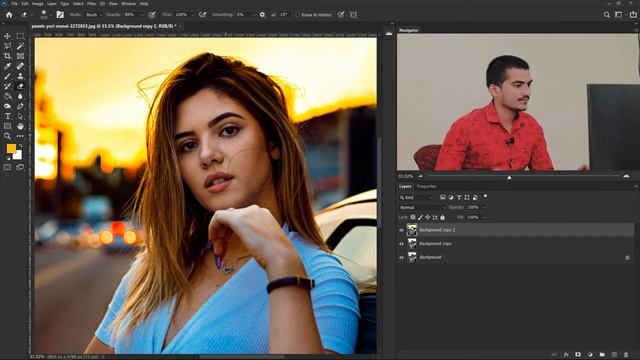Select the Brush tool
Image resolution: width=640 pixels, height=360 pixels.
pyautogui.click(x=7, y=76)
